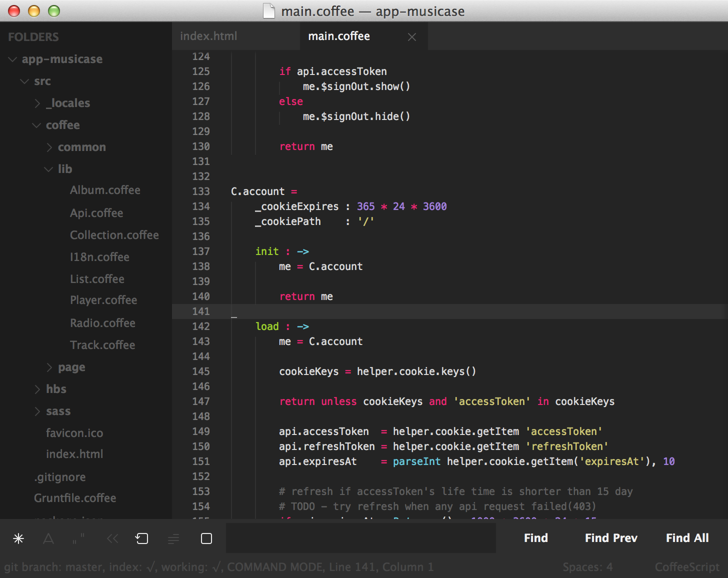Click '_cookiePath' on line 135
The height and width of the screenshot is (578, 728).
[288, 221]
